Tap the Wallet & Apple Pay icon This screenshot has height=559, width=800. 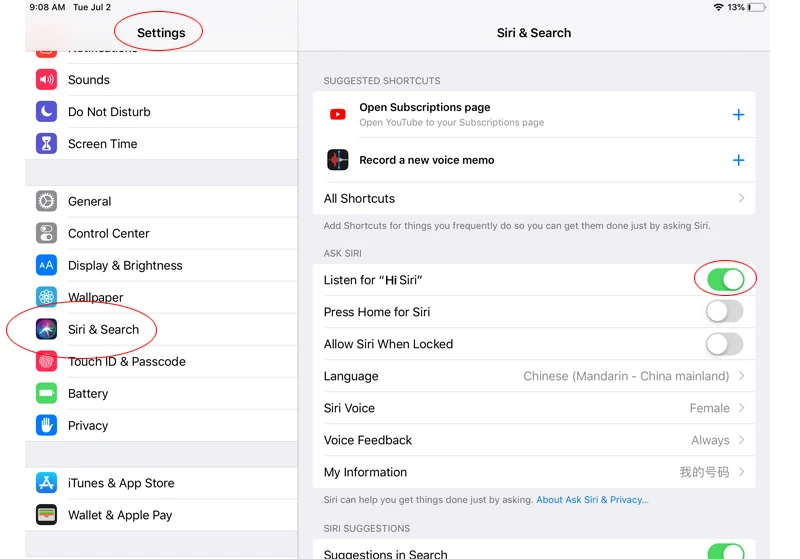click(x=46, y=515)
